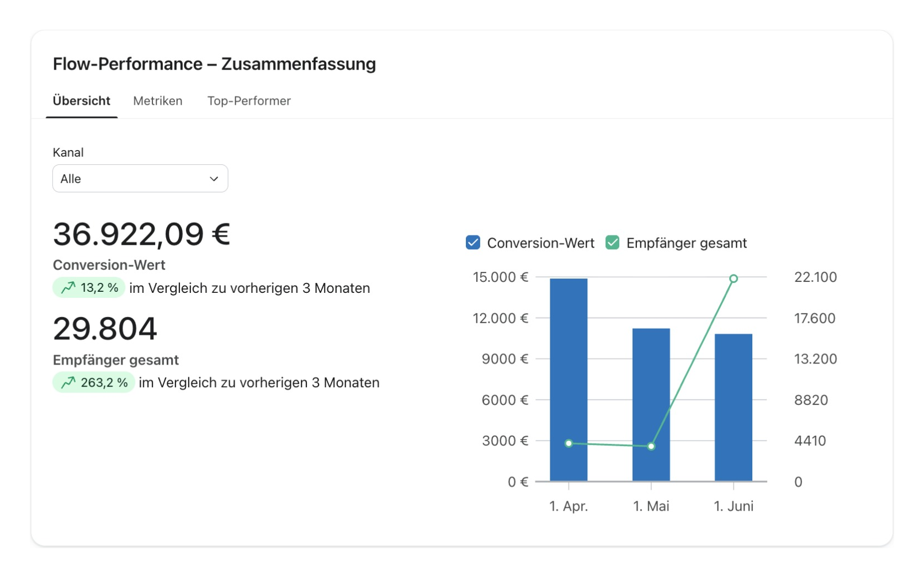Click the 29.804 recipients value
The image size is (924, 578).
(x=105, y=329)
